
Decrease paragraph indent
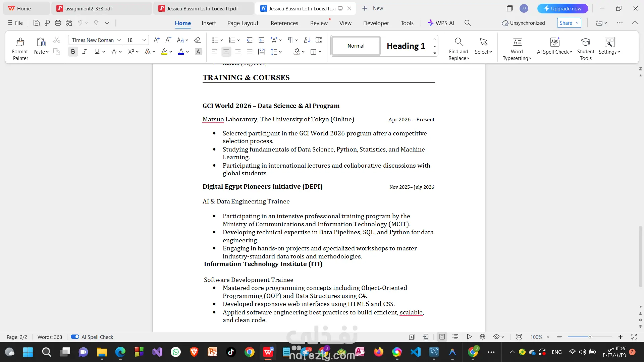(250, 40)
